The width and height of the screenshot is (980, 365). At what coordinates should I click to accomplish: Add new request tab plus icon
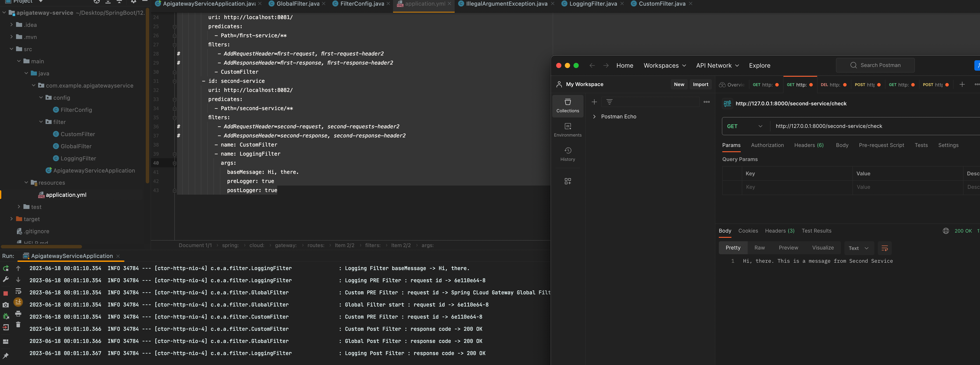tap(962, 84)
